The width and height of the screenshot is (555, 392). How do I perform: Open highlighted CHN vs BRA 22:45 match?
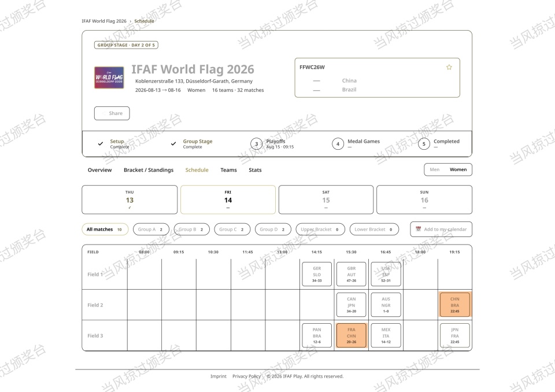pos(455,305)
